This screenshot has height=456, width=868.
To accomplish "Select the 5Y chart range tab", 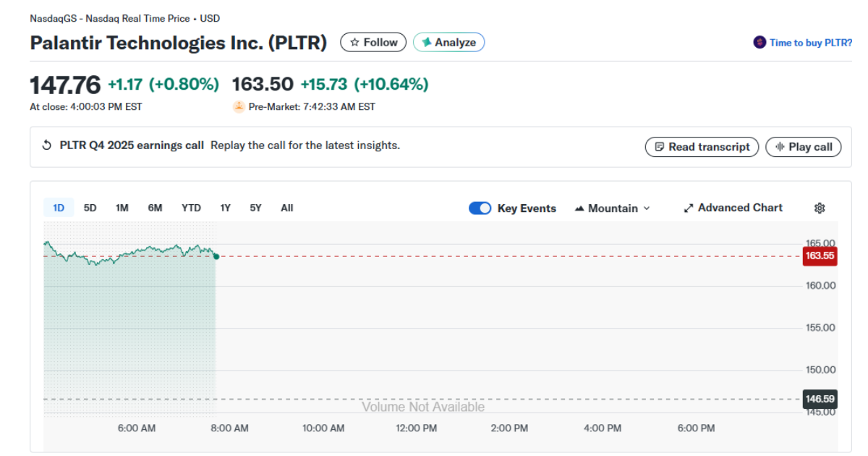I will pos(255,208).
